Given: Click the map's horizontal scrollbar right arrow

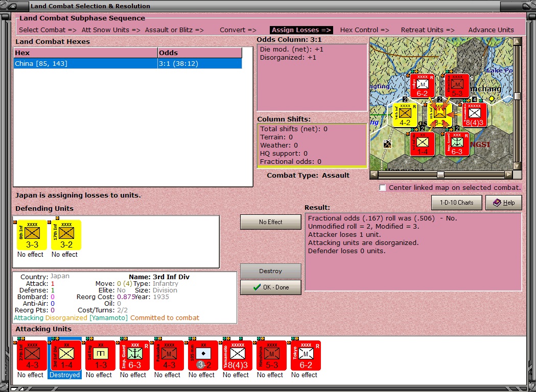Looking at the screenshot, I should click(x=508, y=175).
